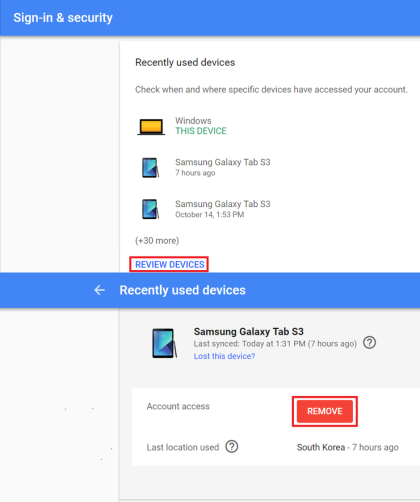The image size is (420, 502).
Task: Click the South Korea - 7 hours ago text
Action: (348, 447)
